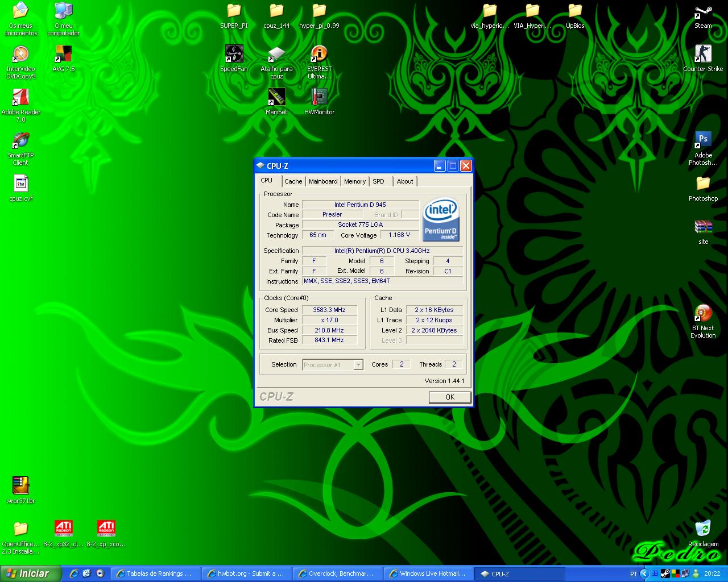Switch to Windows Live Hotmail taskbar window
This screenshot has width=728, height=582.
pyautogui.click(x=429, y=573)
